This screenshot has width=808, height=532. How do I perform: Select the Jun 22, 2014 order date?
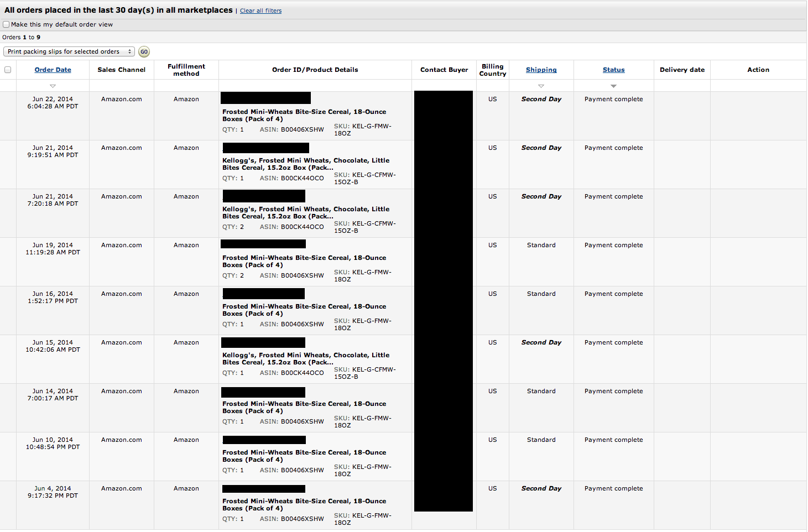click(53, 99)
